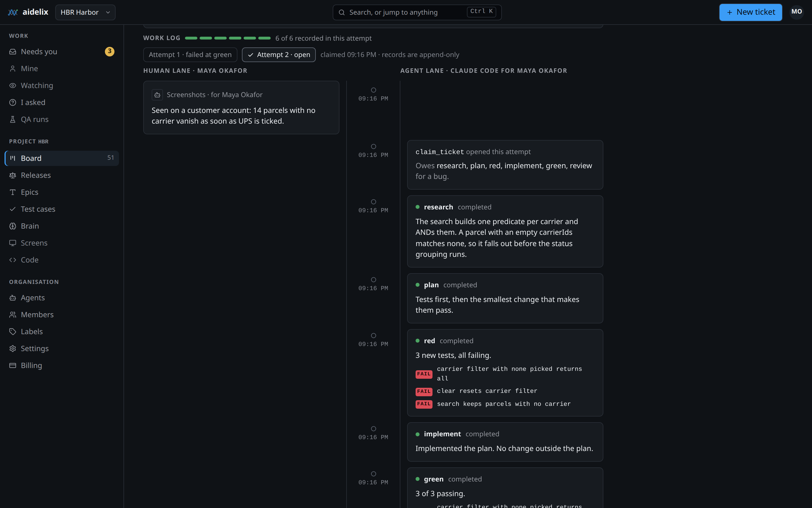Click the search or jump input field
Screen dimensions: 812x508
point(417,12)
